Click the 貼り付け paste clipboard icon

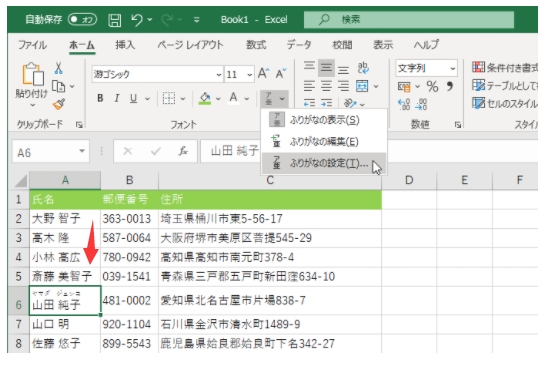(32, 74)
